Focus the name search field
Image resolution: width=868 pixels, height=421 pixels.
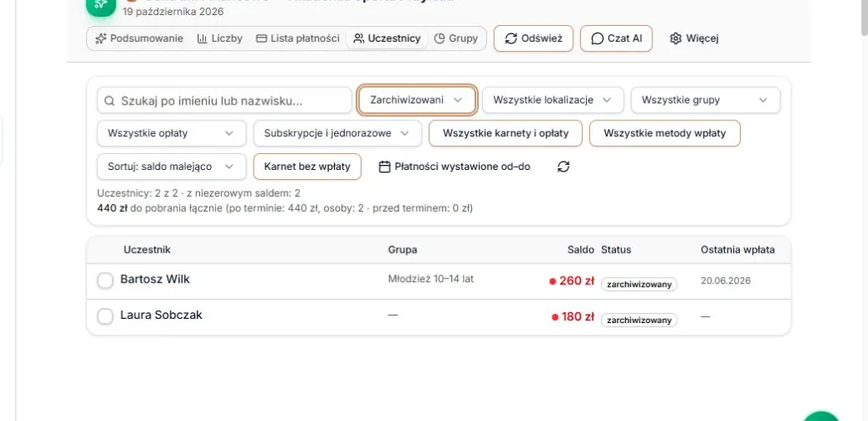click(225, 100)
